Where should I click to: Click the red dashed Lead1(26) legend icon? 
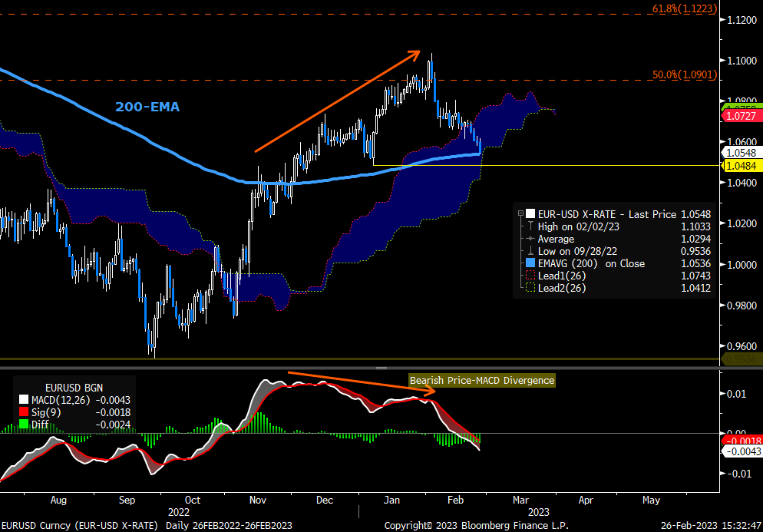pos(530,276)
